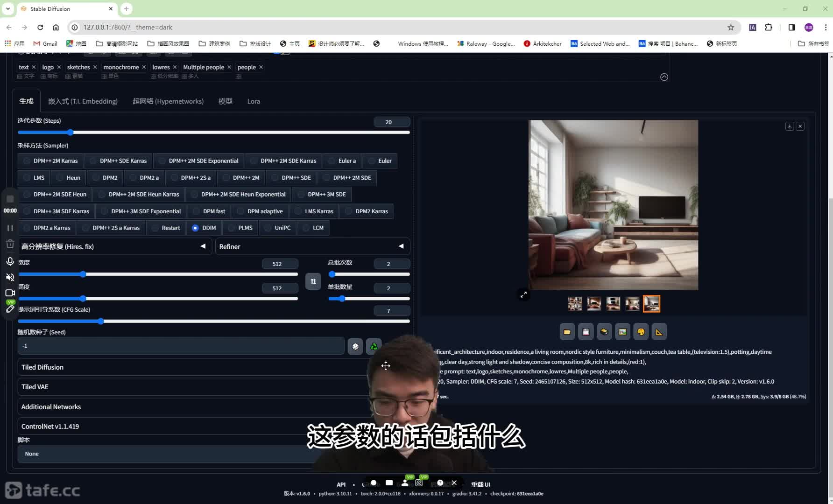This screenshot has height=504, width=833.
Task: Adjust the width slider handle
Action: [x=83, y=274]
